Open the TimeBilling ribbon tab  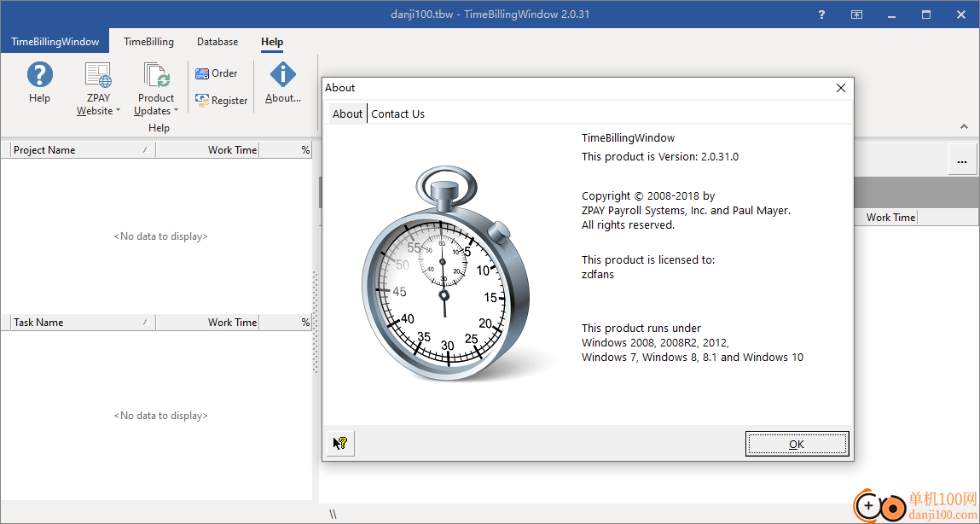click(x=148, y=42)
